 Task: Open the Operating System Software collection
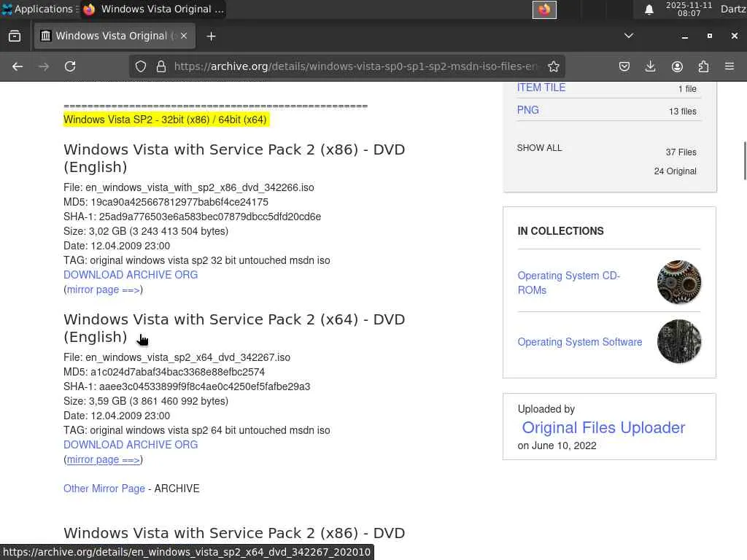coord(580,342)
